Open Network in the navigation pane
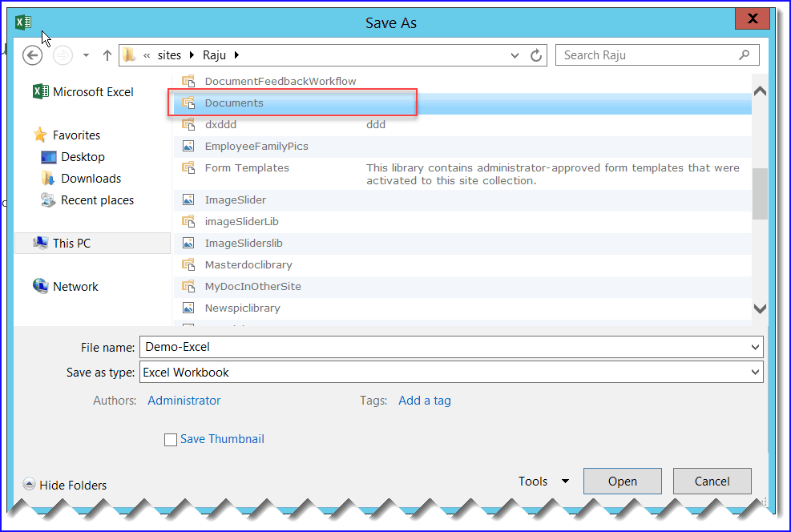Screen dimensions: 791x532 coord(76,286)
